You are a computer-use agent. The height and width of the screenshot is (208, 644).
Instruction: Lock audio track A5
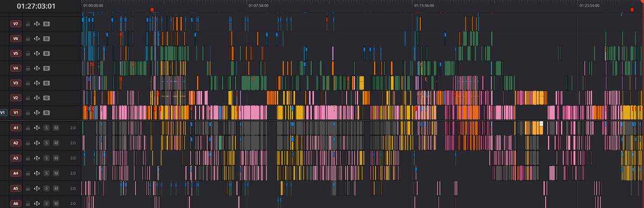point(27,189)
